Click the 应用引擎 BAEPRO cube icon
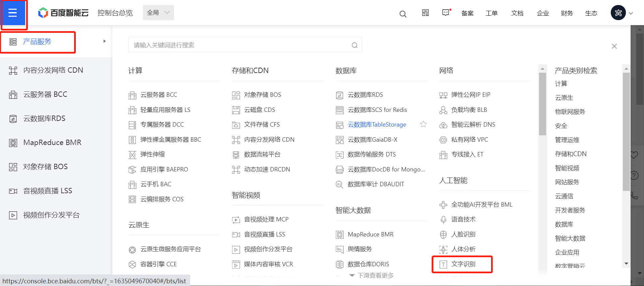 (x=132, y=169)
